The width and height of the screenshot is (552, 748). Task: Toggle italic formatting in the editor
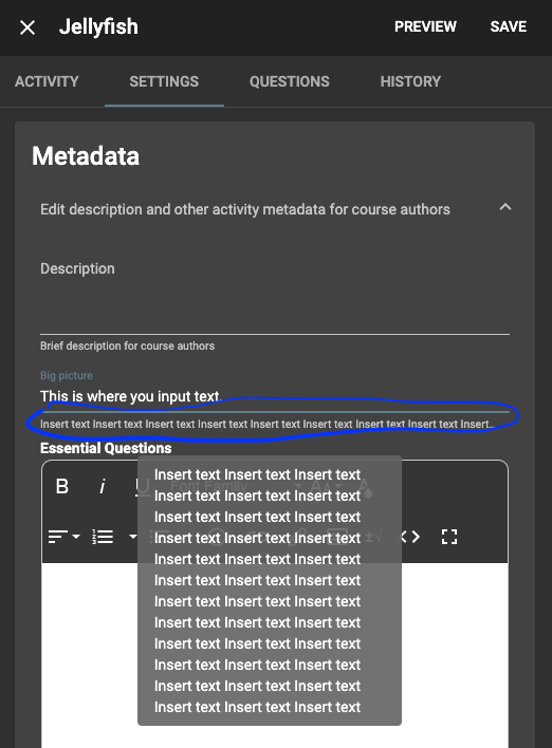click(102, 487)
